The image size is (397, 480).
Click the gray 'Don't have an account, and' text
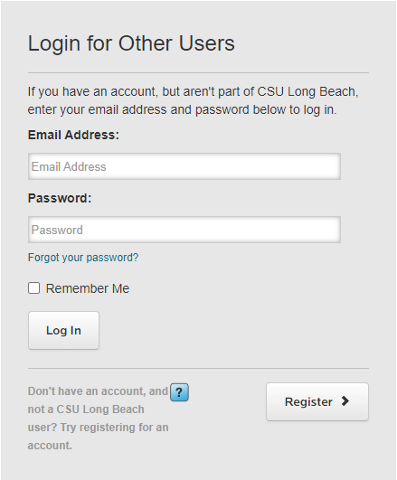(98, 391)
